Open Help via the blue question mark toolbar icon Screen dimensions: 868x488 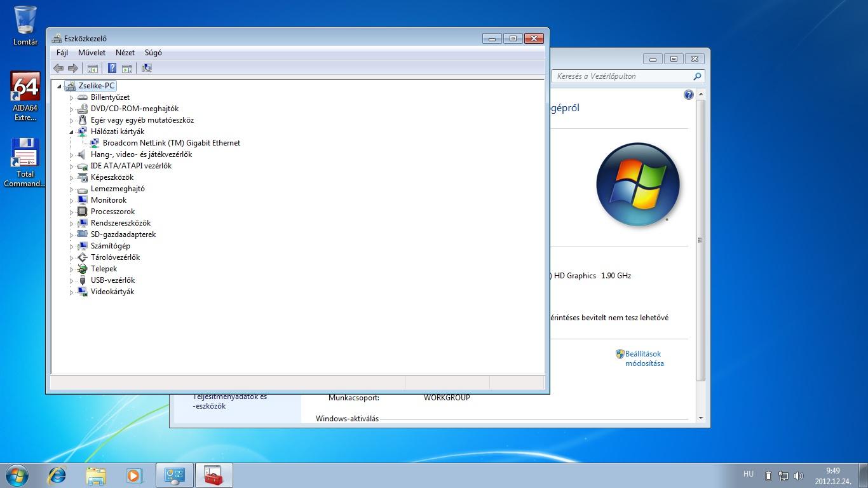pos(112,68)
